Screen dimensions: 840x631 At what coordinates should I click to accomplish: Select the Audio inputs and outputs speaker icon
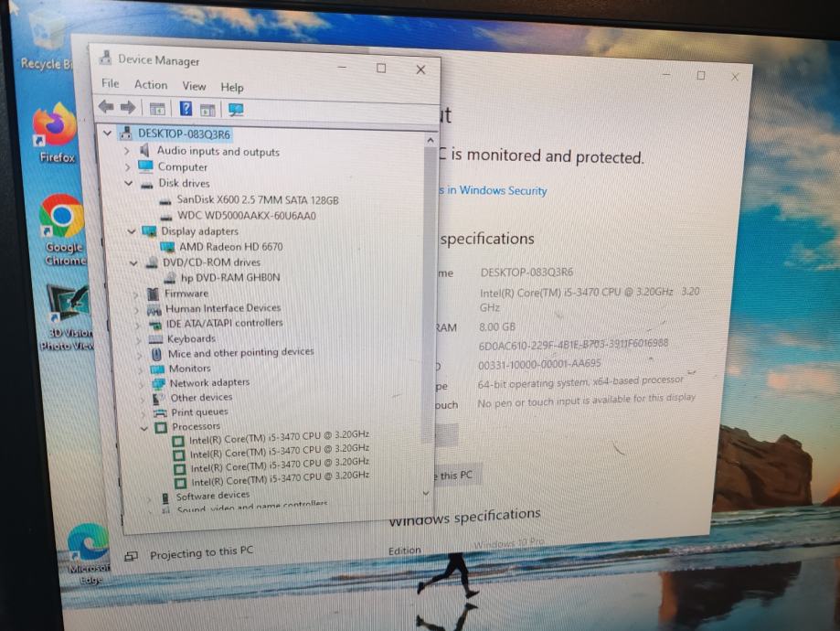click(144, 151)
